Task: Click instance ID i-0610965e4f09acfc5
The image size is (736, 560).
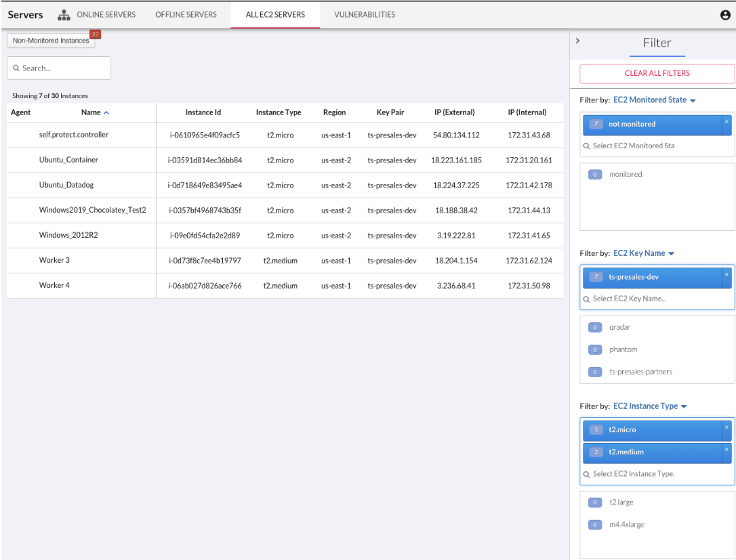Action: (x=205, y=135)
